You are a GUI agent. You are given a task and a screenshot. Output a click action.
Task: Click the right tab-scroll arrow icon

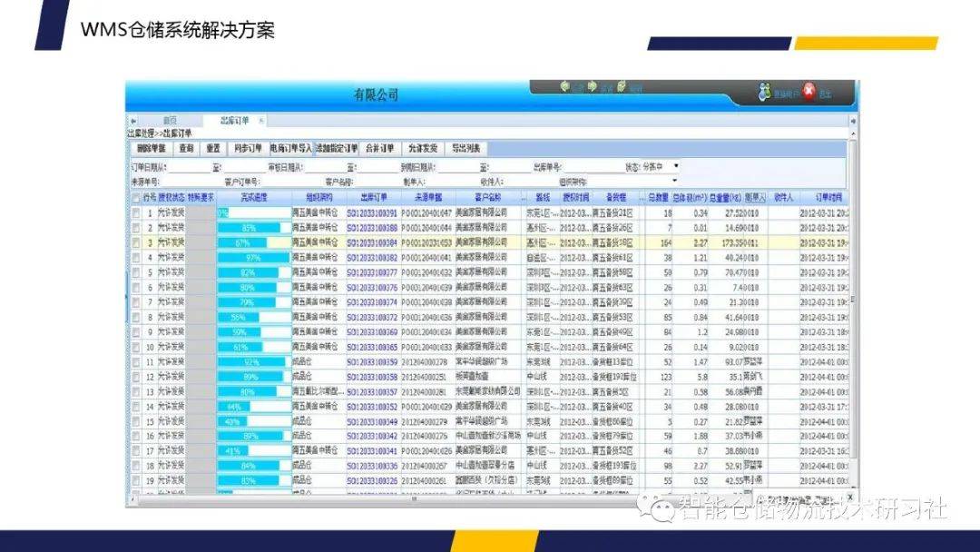852,121
